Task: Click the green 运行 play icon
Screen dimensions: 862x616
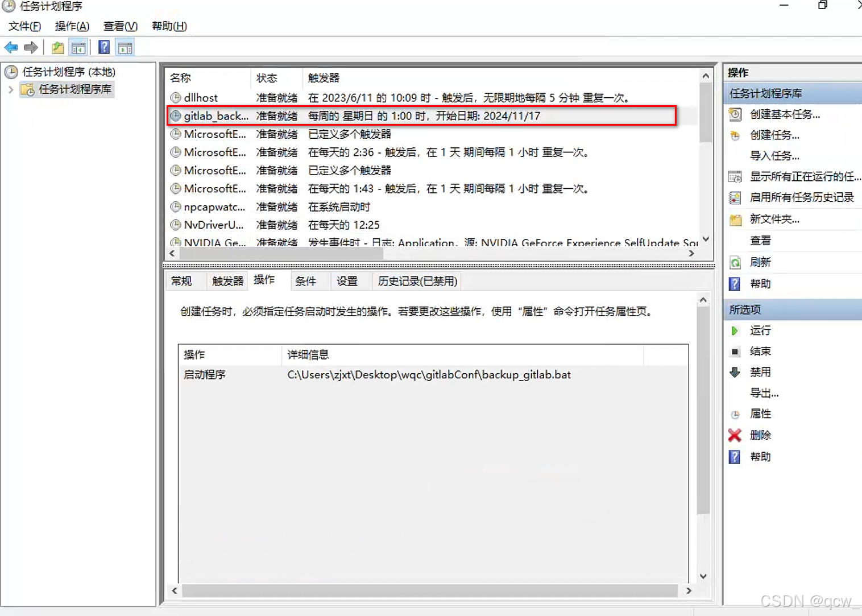Action: [735, 330]
